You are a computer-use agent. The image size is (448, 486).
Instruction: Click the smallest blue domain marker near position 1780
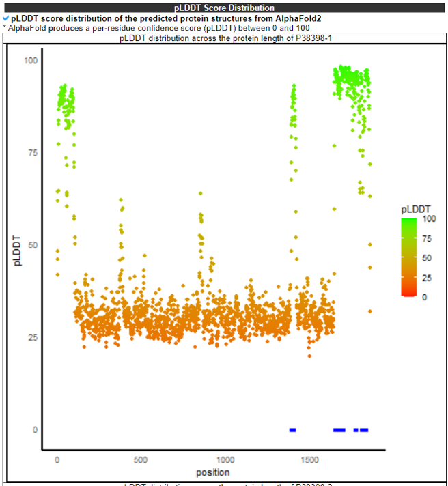pyautogui.click(x=356, y=430)
